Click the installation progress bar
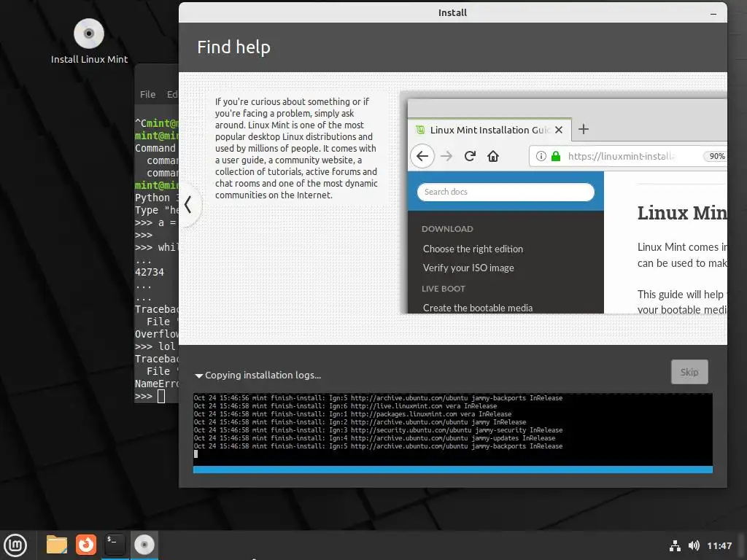 pos(452,470)
